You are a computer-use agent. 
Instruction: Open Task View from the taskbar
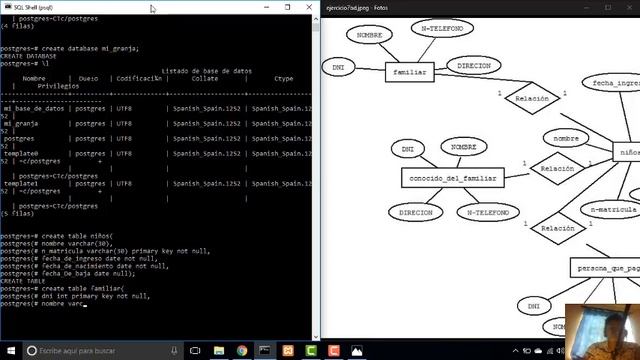pos(195,351)
